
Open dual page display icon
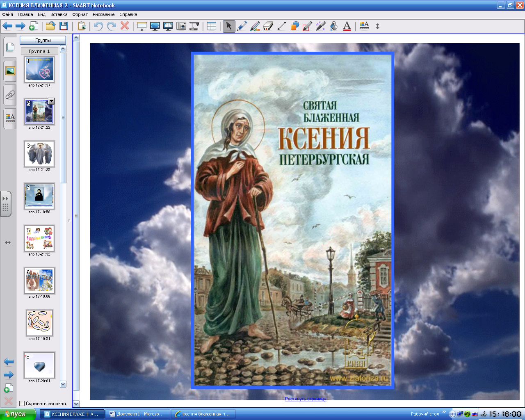[168, 26]
